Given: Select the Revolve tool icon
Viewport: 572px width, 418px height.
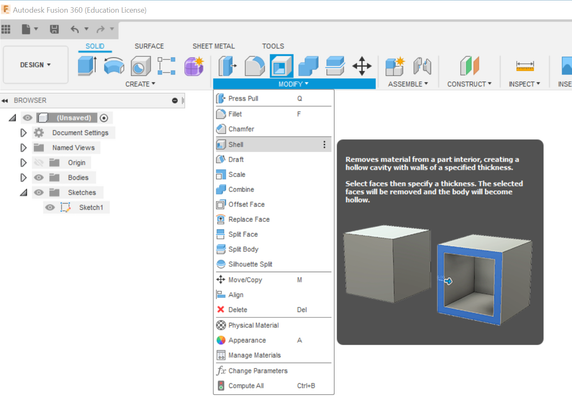Looking at the screenshot, I should click(114, 66).
